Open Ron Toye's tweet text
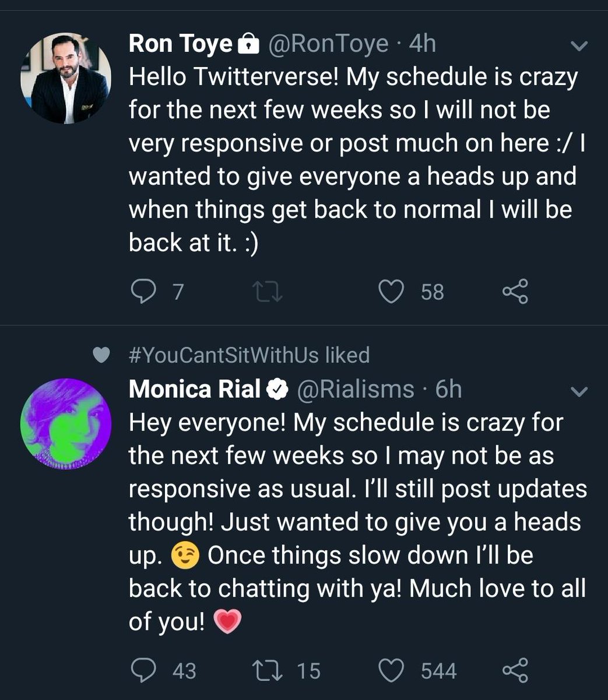Image resolution: width=608 pixels, height=700 pixels. pyautogui.click(x=356, y=160)
